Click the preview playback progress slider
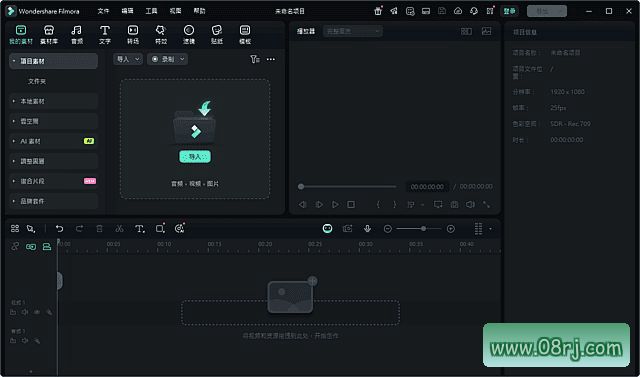Screen dimensions: 640x377 coord(347,186)
